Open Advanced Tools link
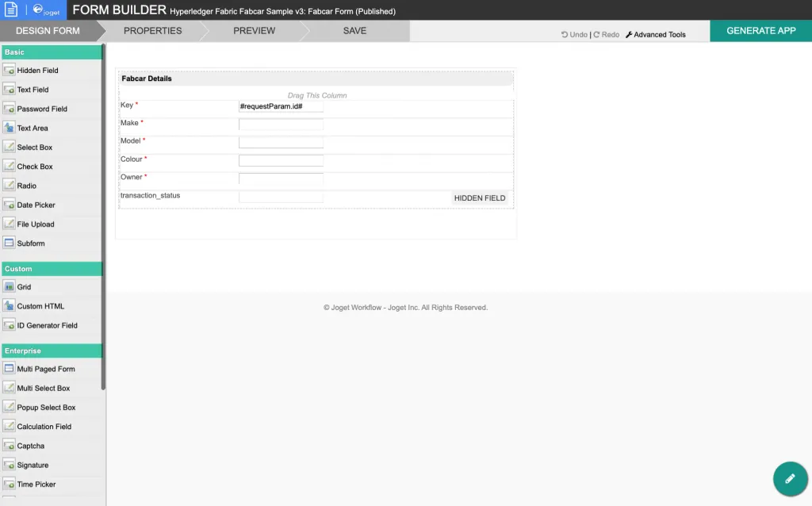The image size is (812, 506). [x=656, y=35]
